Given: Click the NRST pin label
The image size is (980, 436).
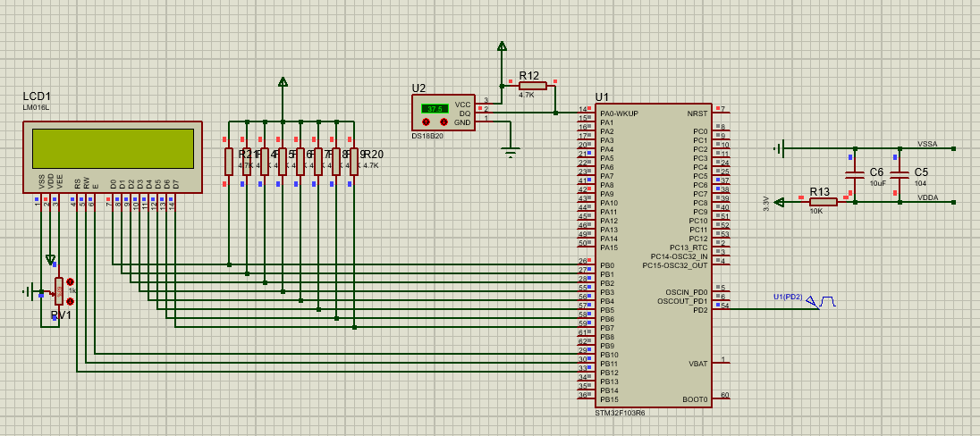Looking at the screenshot, I should point(698,113).
